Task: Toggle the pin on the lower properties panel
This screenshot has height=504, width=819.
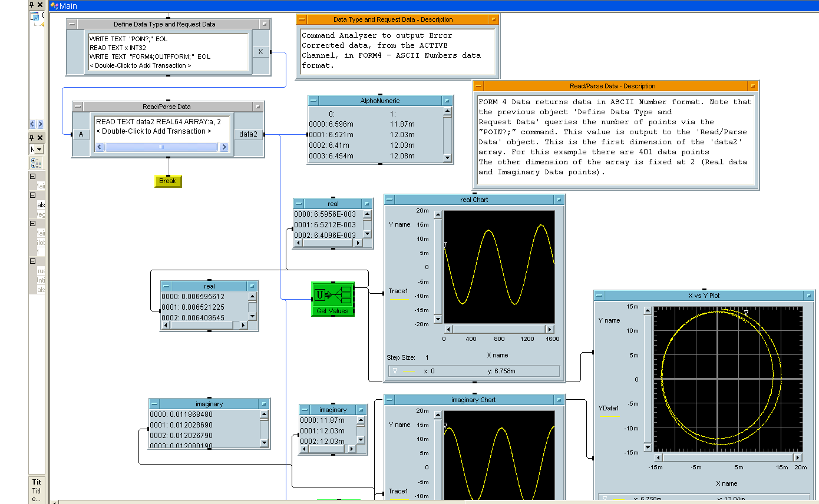Action: pos(32,137)
